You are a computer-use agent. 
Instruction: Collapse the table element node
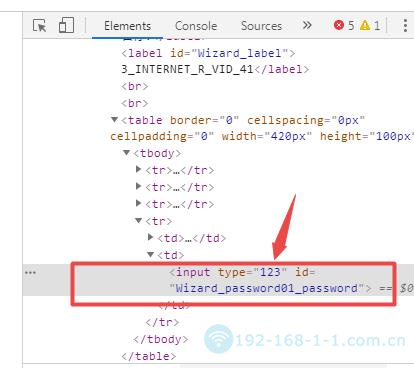[114, 119]
